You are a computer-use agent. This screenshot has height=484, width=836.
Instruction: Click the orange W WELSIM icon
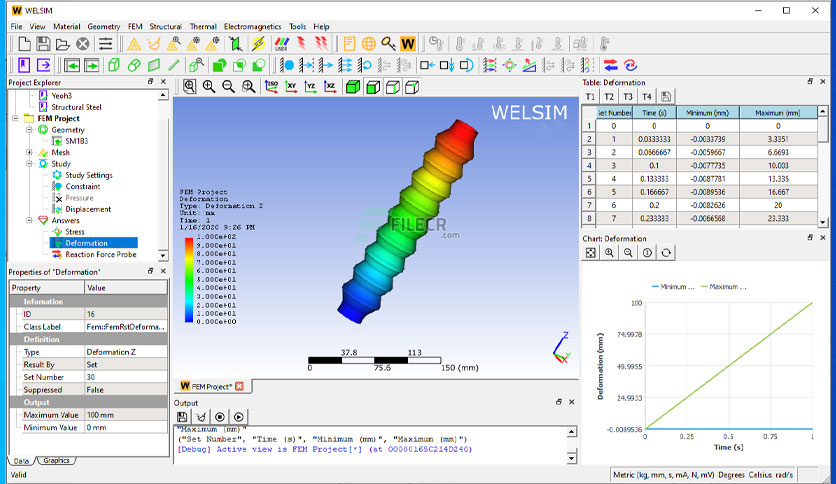[408, 44]
